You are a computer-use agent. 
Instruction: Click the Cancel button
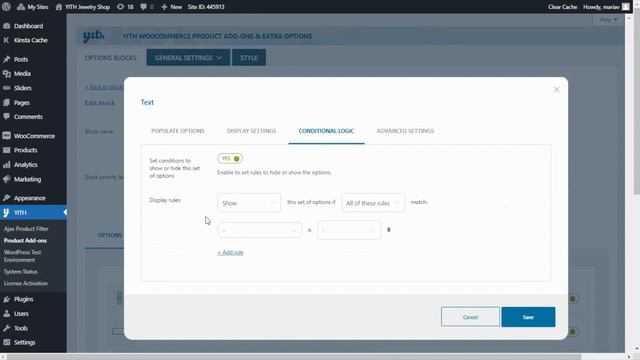point(470,317)
